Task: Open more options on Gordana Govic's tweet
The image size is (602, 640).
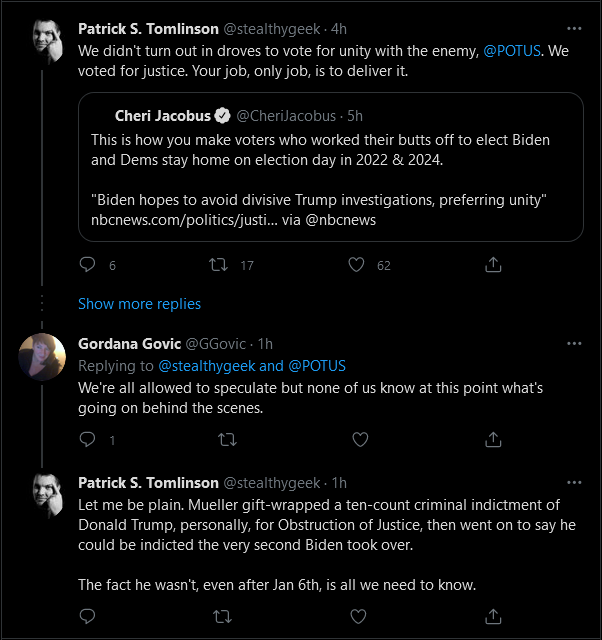Action: point(574,344)
